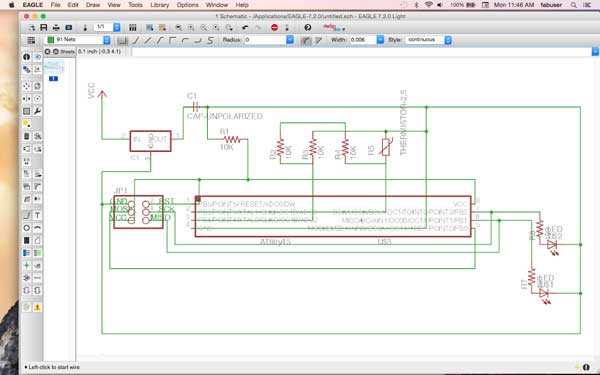
Task: Select the Name tool
Action: [x=26, y=174]
